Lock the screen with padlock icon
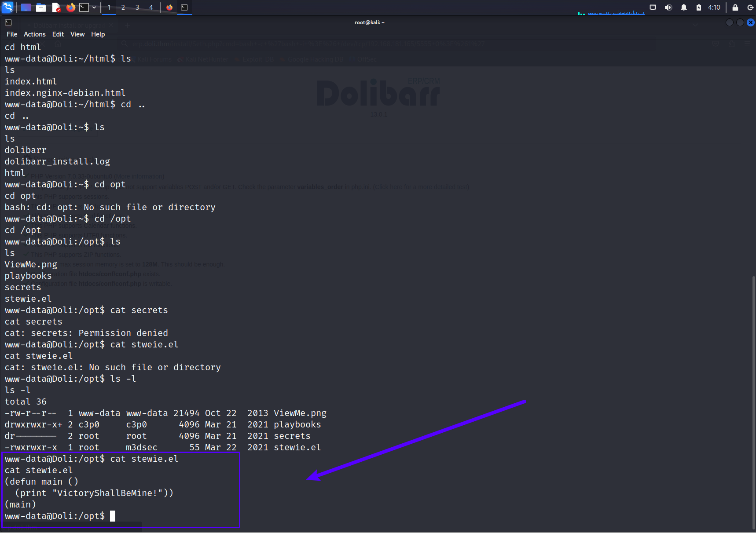 pyautogui.click(x=735, y=7)
